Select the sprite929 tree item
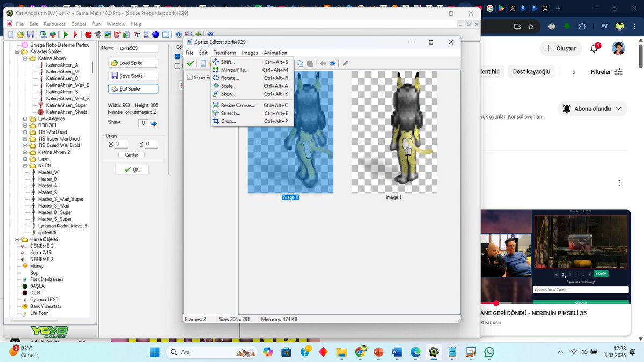This screenshot has width=644, height=362. [x=47, y=233]
